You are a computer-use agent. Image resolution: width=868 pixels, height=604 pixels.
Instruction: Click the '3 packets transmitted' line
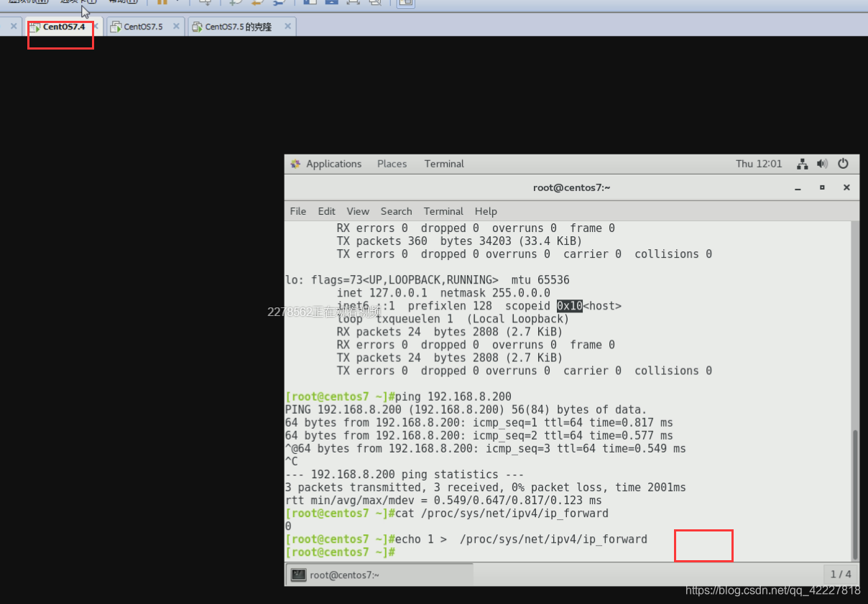[x=486, y=488]
